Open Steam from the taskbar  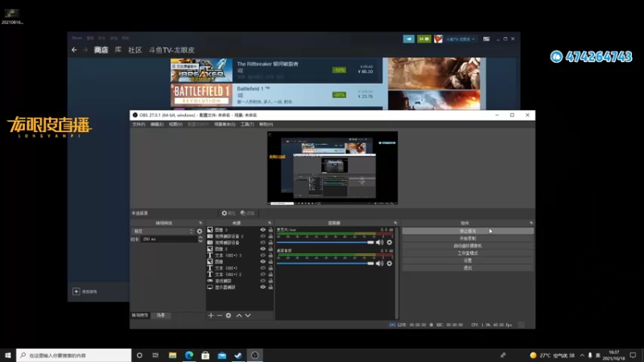coord(238,355)
